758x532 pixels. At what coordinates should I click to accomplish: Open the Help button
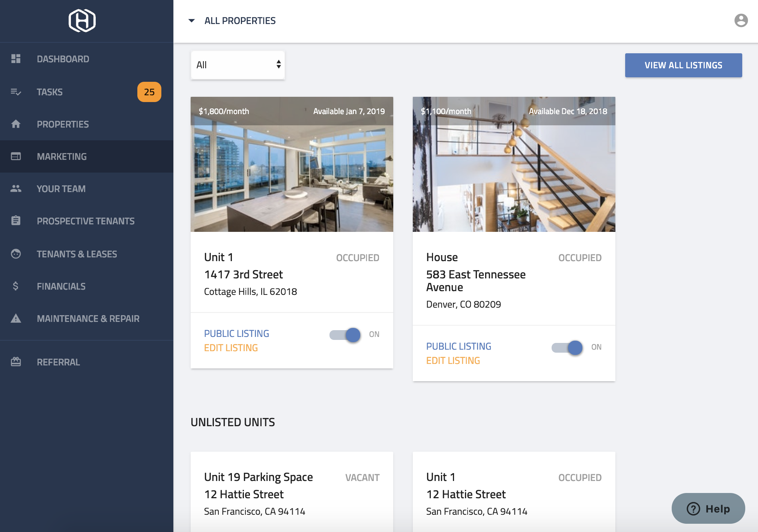click(x=708, y=508)
